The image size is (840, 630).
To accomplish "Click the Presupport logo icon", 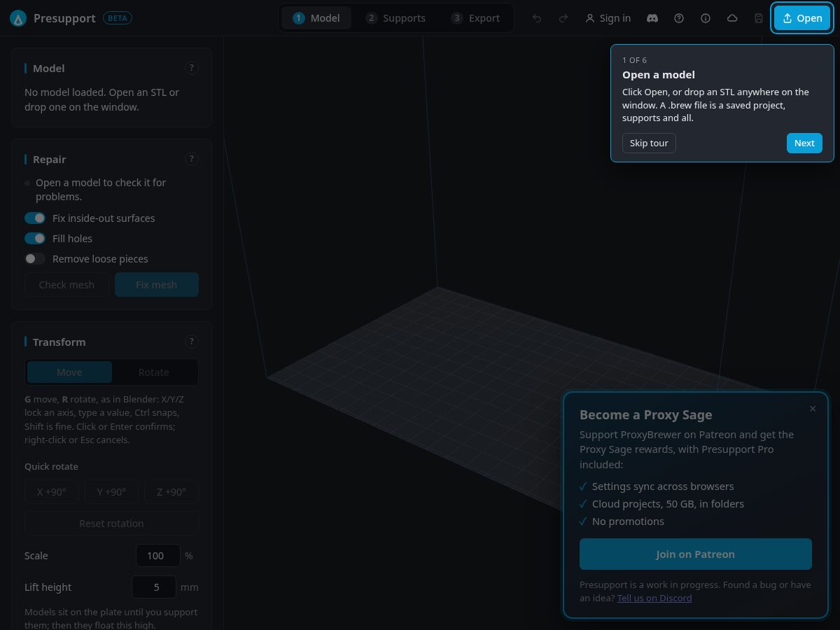I will (x=18, y=18).
